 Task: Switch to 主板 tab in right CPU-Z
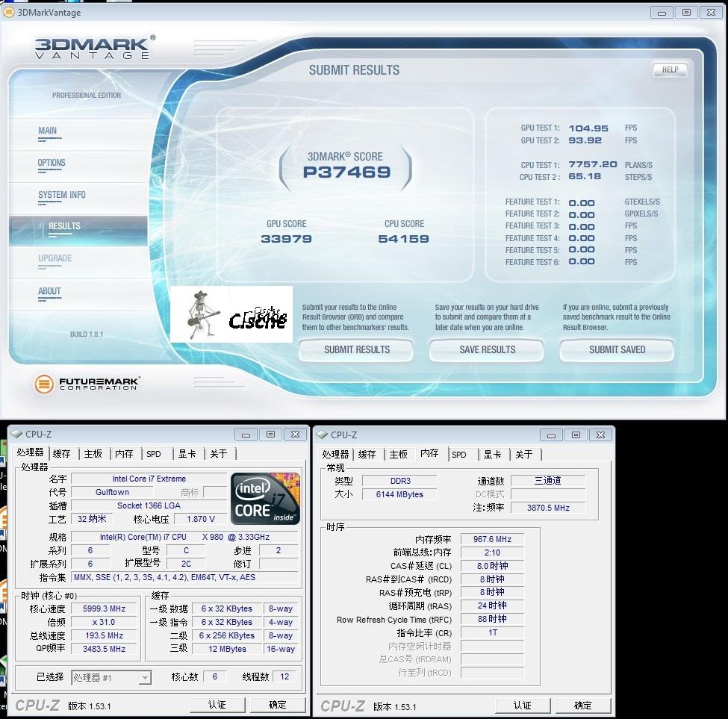399,455
